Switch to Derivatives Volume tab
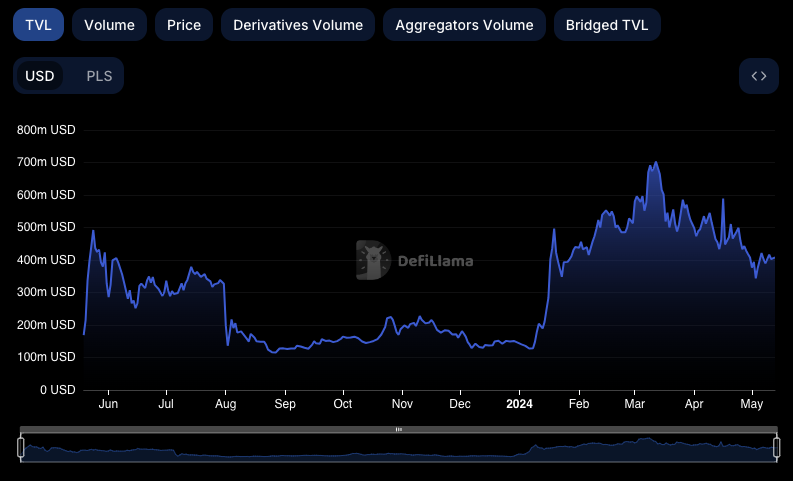 298,25
